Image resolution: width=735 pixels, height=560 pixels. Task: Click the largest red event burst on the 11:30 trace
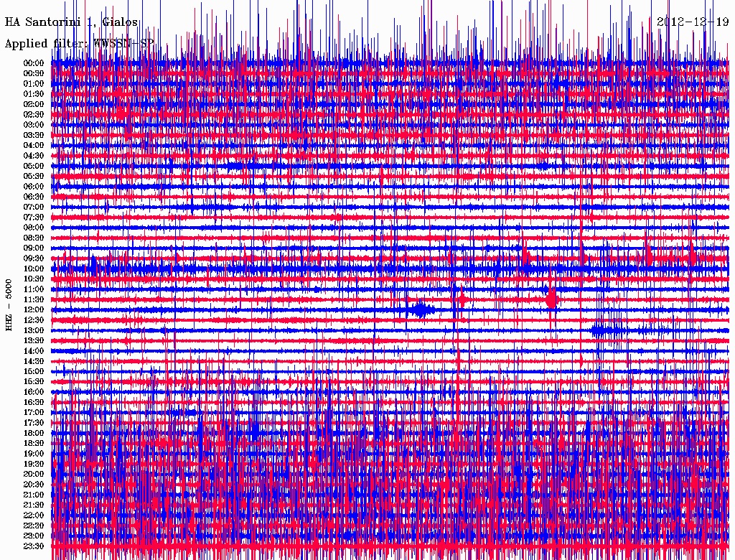coord(551,299)
